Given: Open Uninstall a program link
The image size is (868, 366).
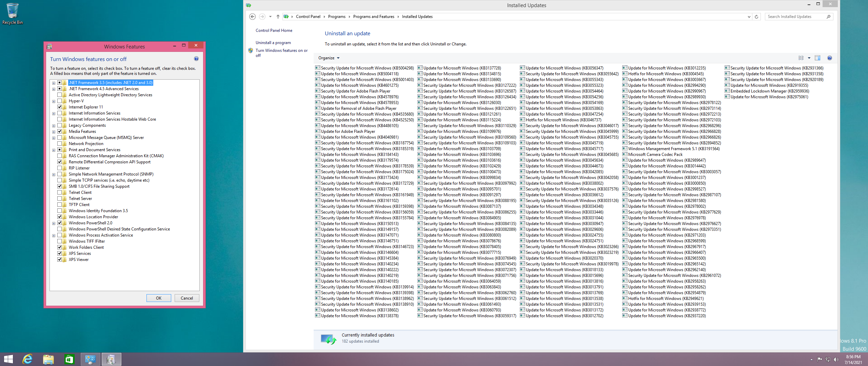Looking at the screenshot, I should pyautogui.click(x=273, y=43).
